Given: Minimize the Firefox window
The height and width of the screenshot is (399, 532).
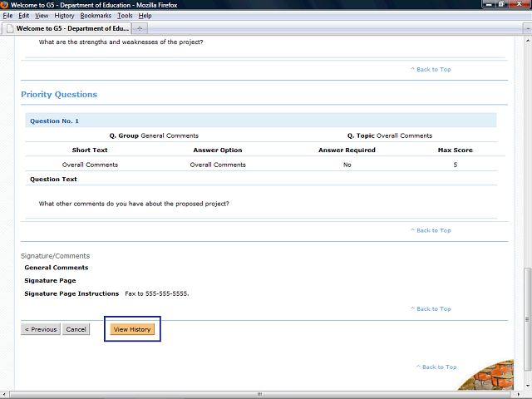Looking at the screenshot, I should [x=489, y=4].
